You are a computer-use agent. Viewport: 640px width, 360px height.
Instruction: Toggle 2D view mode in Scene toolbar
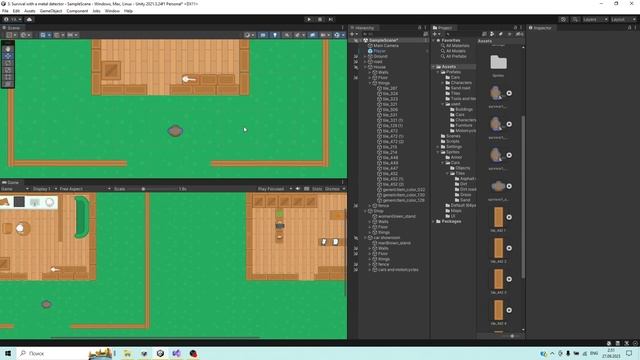(x=263, y=35)
